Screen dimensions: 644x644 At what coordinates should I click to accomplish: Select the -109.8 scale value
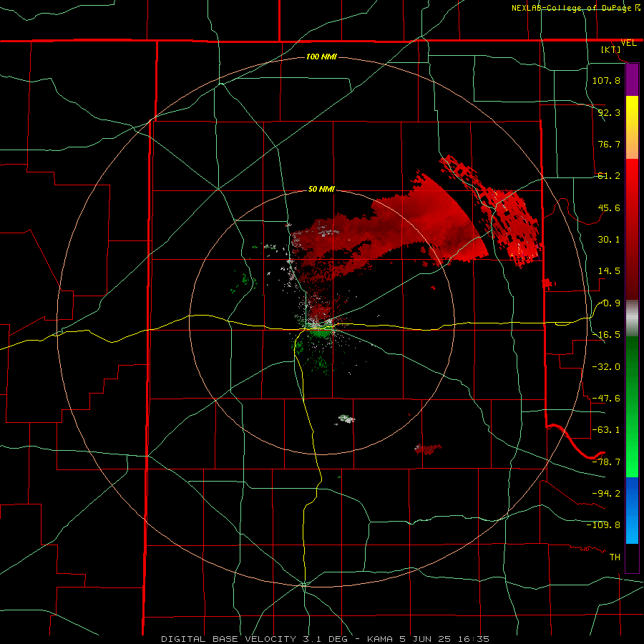603,525
